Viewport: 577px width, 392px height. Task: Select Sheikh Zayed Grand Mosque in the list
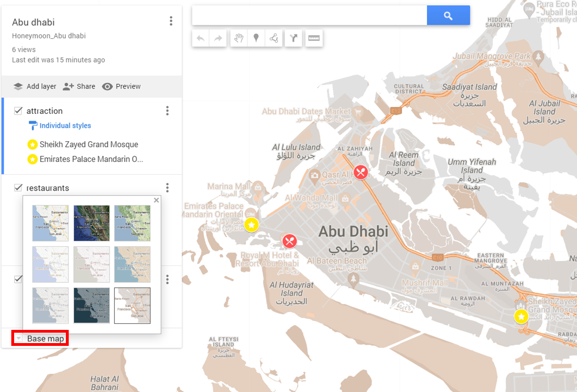[x=89, y=144]
